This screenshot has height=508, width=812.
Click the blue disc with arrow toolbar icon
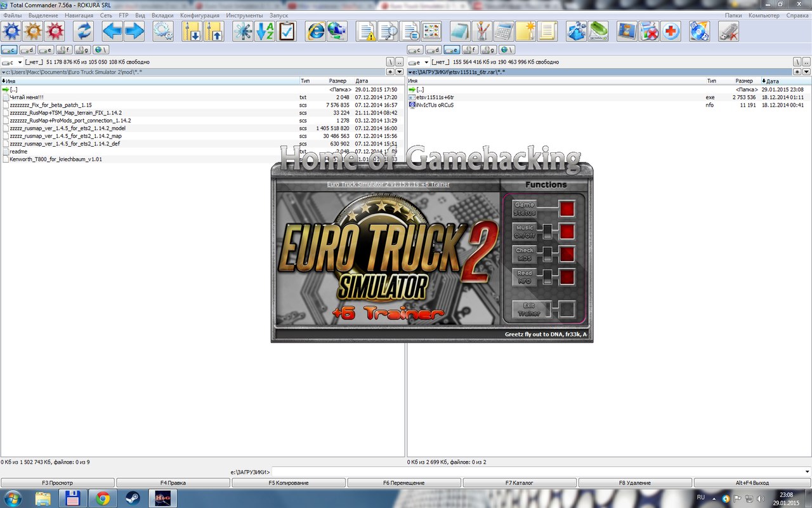(x=699, y=31)
